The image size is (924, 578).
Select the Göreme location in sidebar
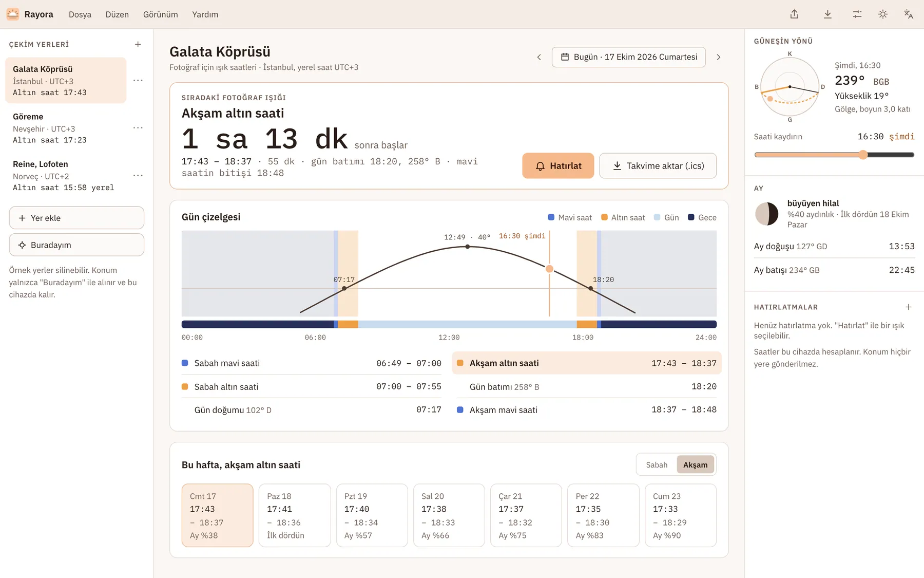click(x=66, y=128)
